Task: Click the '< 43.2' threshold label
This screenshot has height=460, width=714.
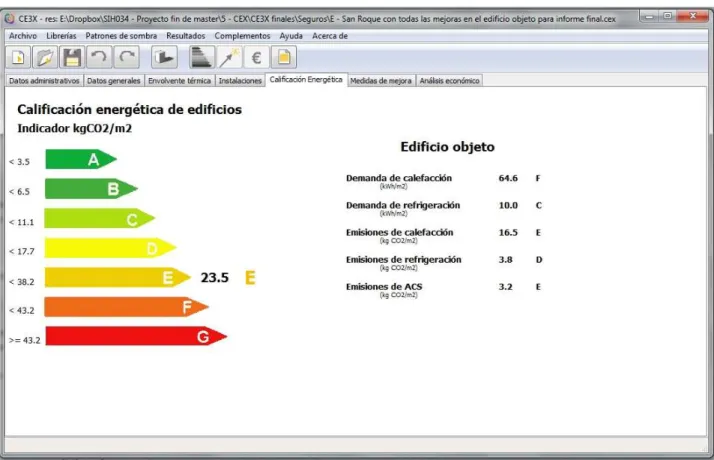Action: [x=21, y=311]
